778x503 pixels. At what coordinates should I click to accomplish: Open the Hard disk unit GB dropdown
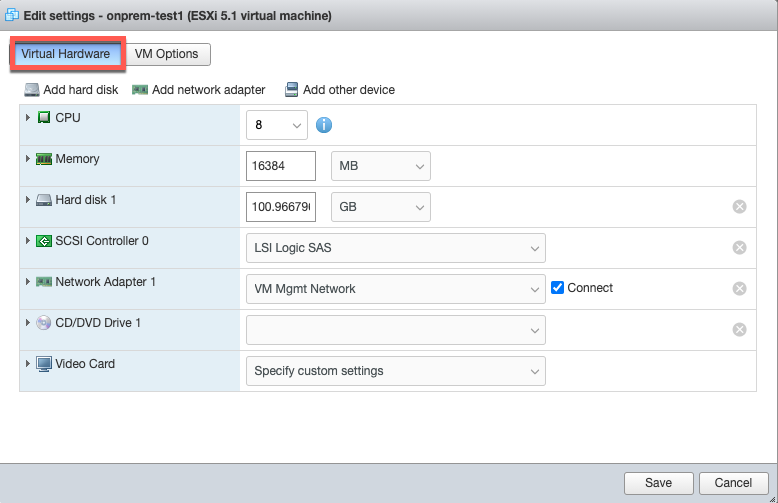381,207
